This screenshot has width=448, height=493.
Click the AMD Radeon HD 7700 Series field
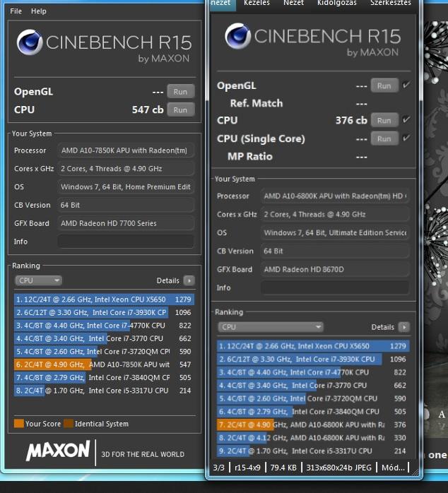[x=126, y=223]
